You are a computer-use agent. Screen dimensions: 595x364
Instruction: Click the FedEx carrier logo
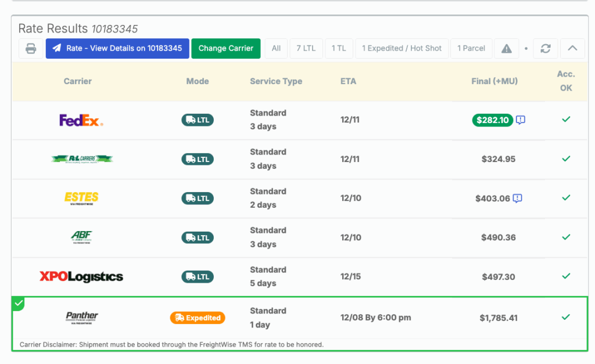pos(81,121)
